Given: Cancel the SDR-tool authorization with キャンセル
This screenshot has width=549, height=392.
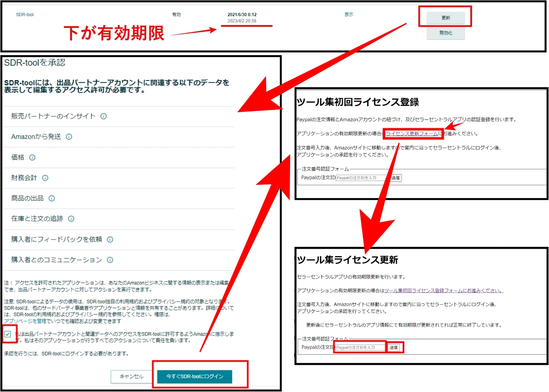Looking at the screenshot, I should pos(131,377).
